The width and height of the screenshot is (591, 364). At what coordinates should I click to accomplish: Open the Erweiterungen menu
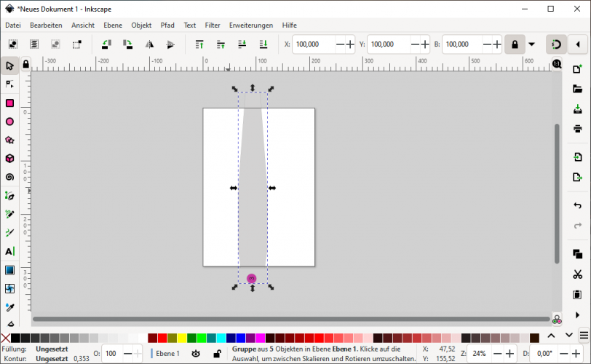[251, 25]
